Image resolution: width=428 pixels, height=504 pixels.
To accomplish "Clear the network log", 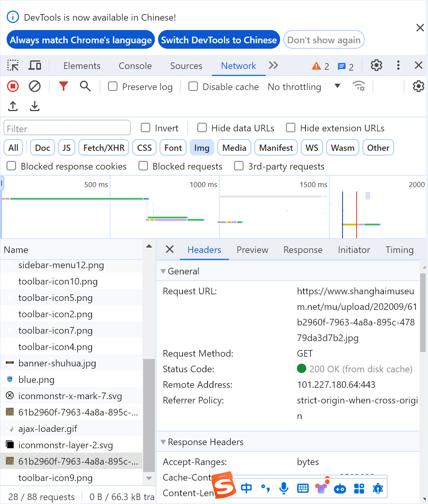I will (35, 86).
